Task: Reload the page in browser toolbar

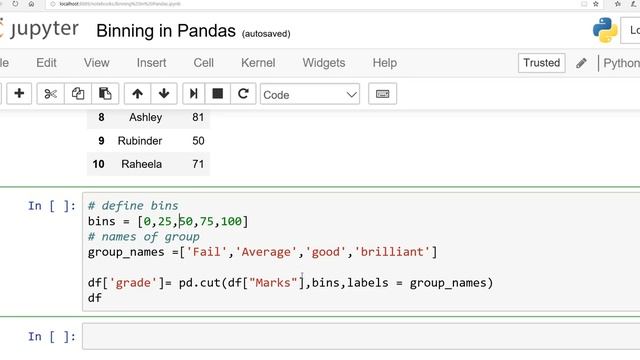Action: [x=15, y=4]
